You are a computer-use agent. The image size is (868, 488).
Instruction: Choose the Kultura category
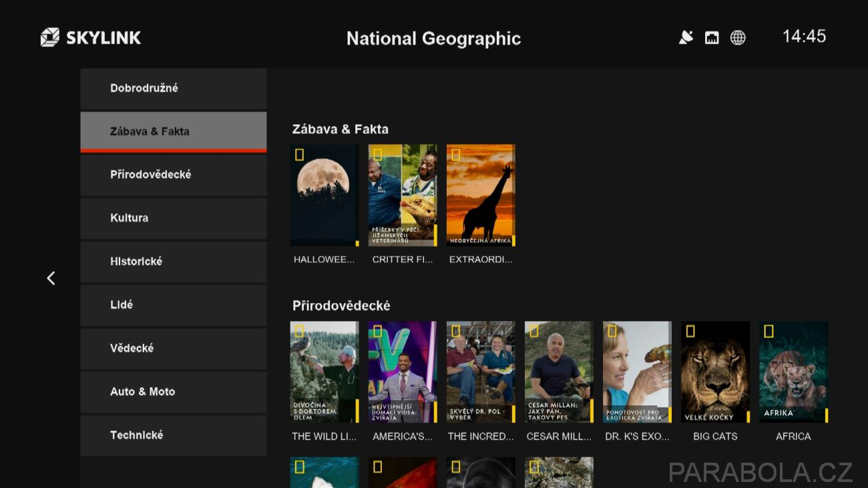[x=174, y=218]
